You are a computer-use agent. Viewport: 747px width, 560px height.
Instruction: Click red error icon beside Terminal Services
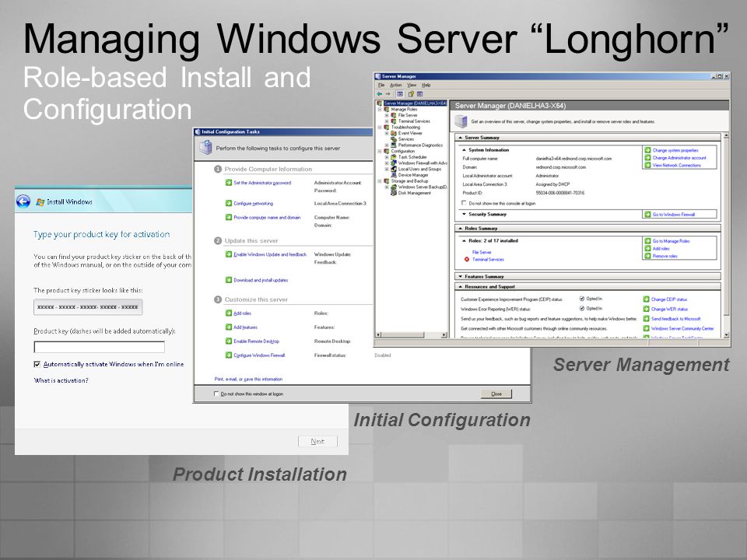[x=467, y=260]
